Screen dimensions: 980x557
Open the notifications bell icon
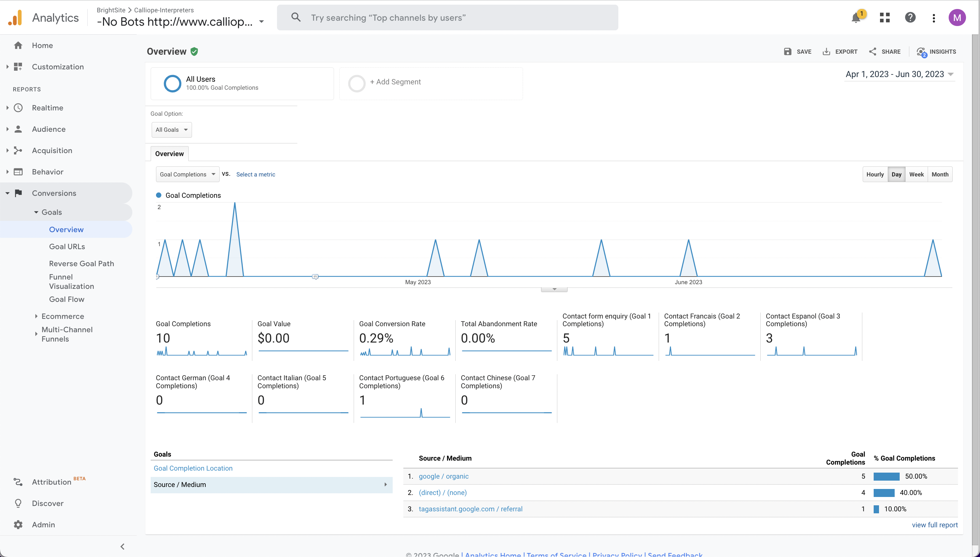click(x=856, y=18)
